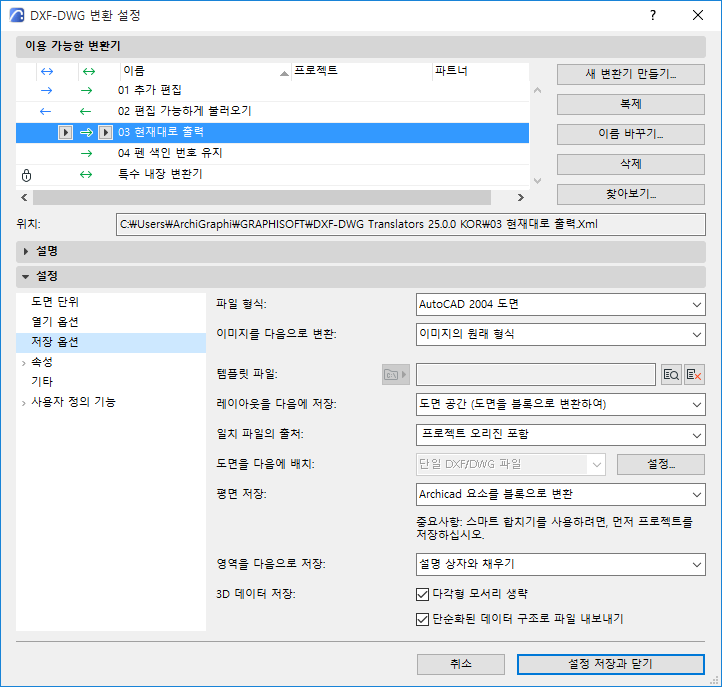Click 설정 저장과 닫기 button
The width and height of the screenshot is (722, 687).
(611, 664)
